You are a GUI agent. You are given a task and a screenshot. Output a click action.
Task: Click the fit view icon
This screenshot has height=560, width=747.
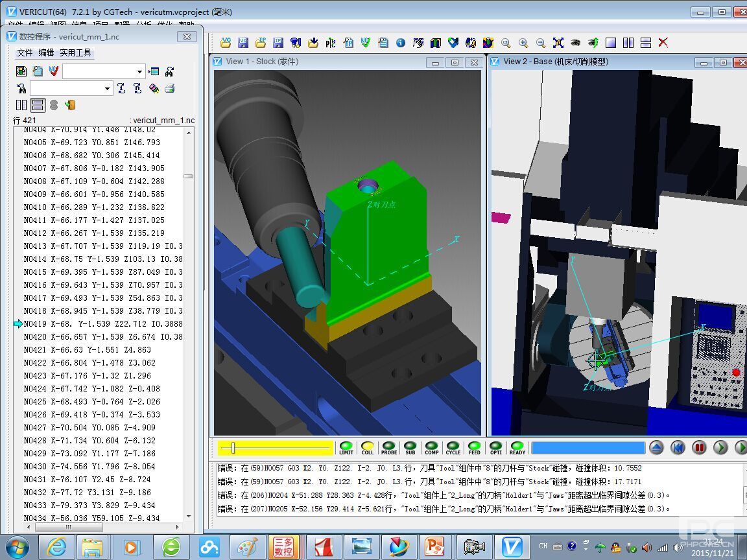click(558, 43)
